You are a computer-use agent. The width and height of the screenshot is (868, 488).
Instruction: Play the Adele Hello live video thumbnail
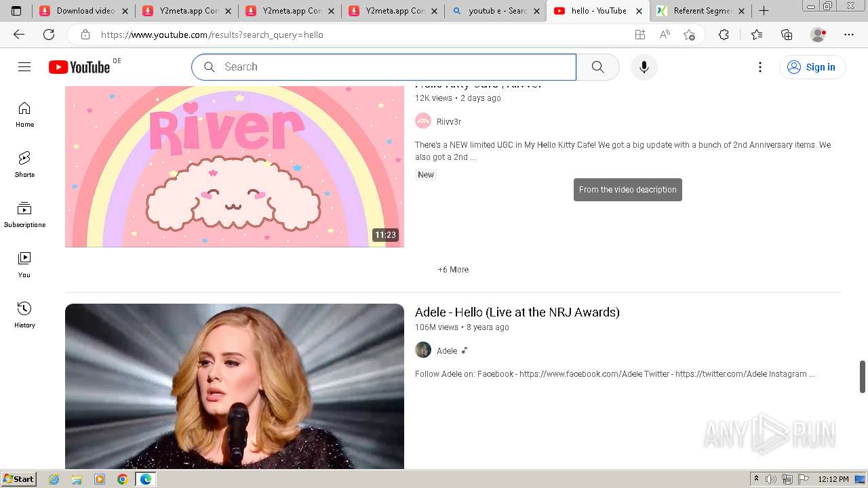pyautogui.click(x=235, y=386)
